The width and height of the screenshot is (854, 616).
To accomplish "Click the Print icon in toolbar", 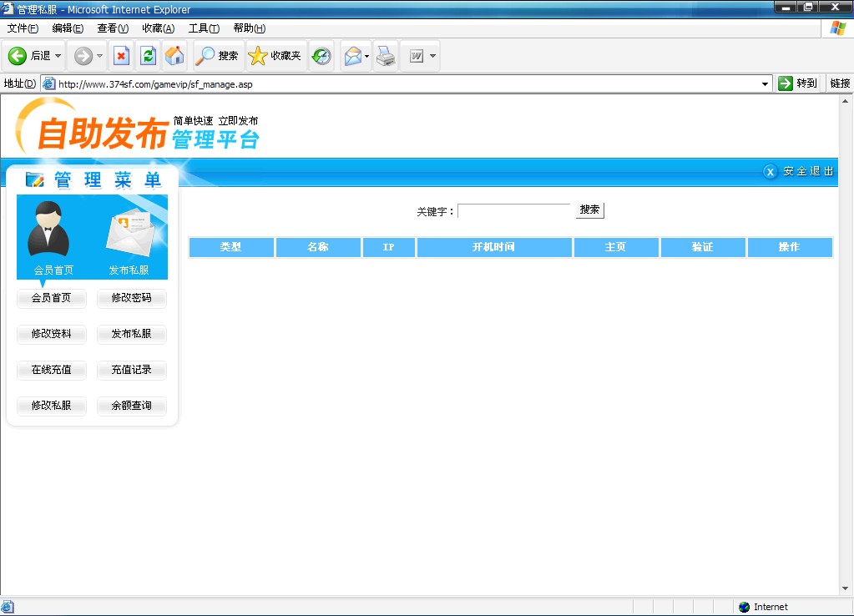I will (x=386, y=56).
